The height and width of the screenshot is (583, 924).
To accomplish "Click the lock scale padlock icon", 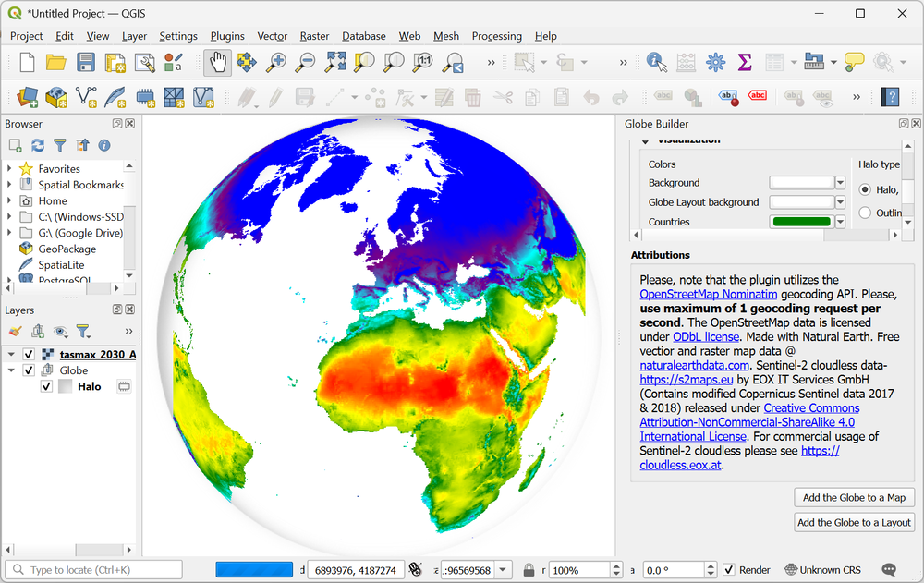I will point(529,570).
